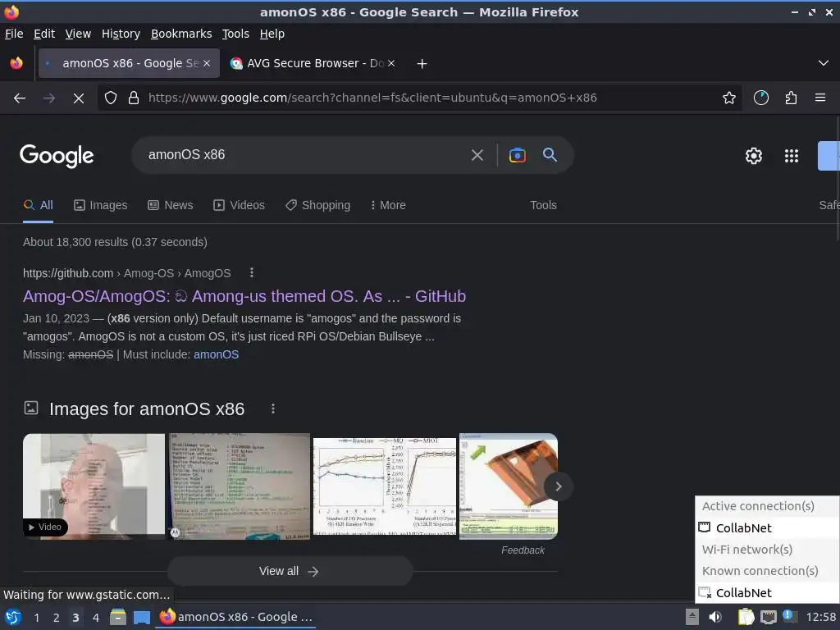This screenshot has height=630, width=840.
Task: Open file manager from the taskbar
Action: [x=118, y=617]
